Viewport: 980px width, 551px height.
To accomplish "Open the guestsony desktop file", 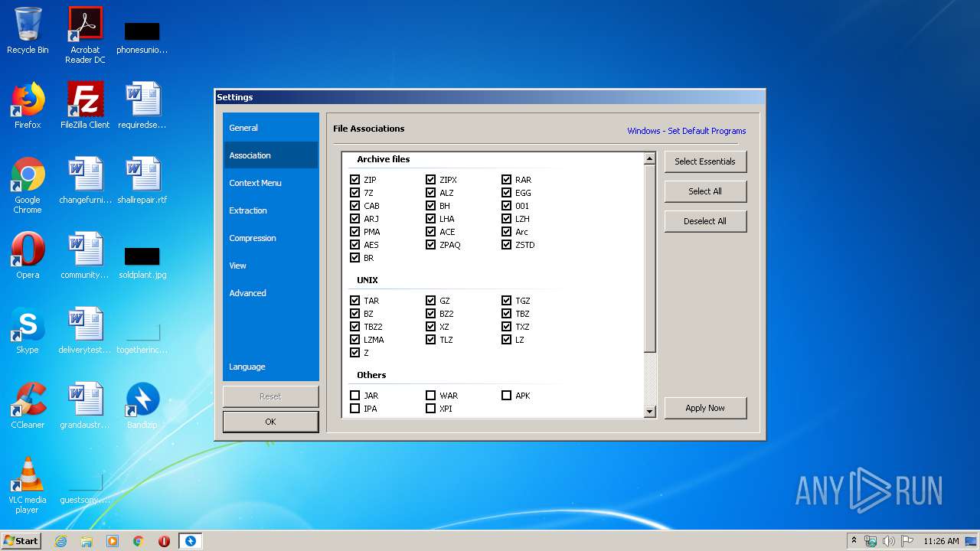I will tap(85, 490).
